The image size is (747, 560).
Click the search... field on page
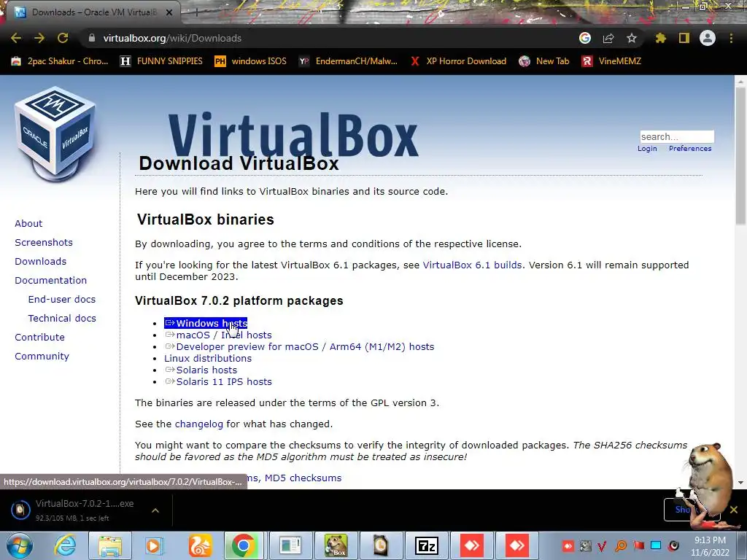pyautogui.click(x=677, y=136)
